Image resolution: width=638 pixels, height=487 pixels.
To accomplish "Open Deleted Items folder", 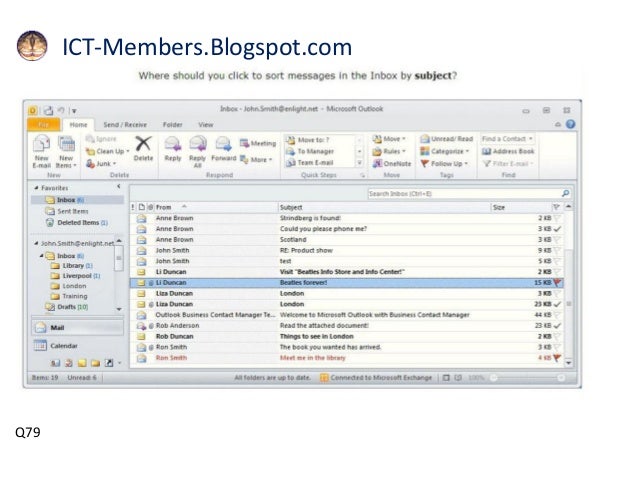I will [77, 223].
